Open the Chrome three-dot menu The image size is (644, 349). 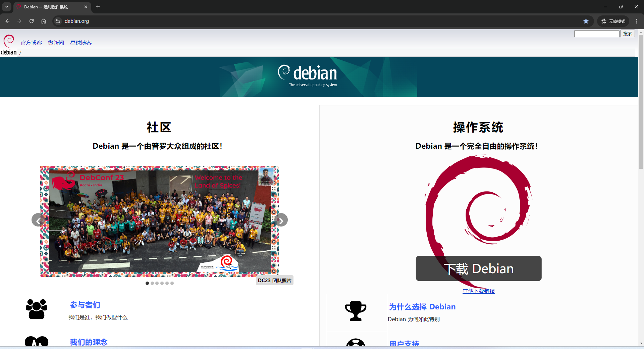(x=637, y=21)
